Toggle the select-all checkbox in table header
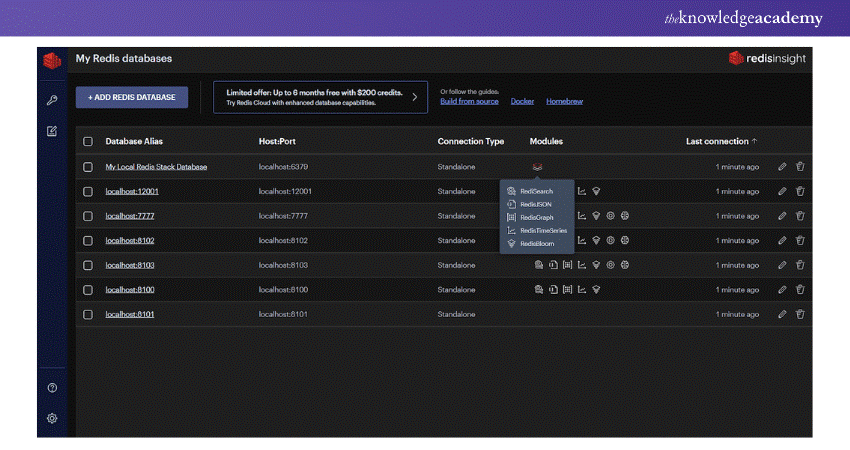The width and height of the screenshot is (850, 450). coord(88,142)
